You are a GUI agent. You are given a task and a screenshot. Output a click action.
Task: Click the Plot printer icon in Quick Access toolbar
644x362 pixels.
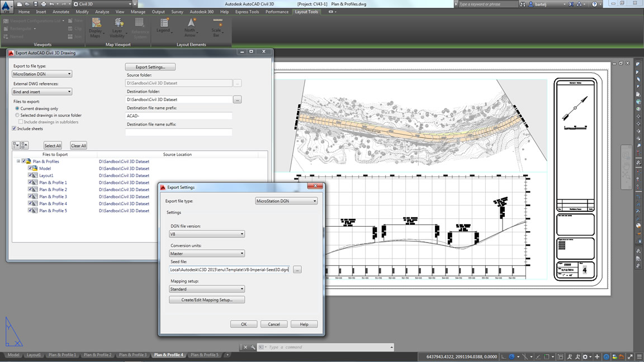point(44,4)
